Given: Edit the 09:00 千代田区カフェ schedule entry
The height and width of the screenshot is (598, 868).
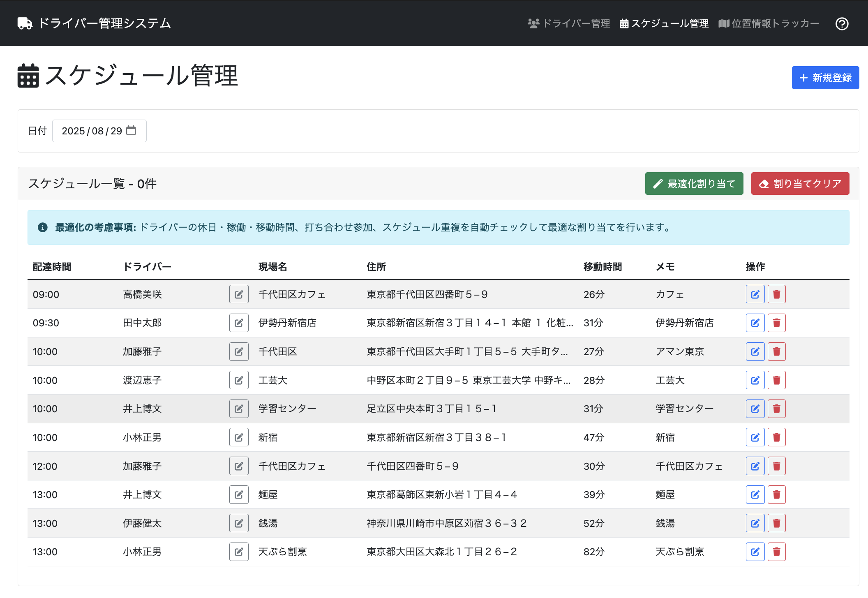Looking at the screenshot, I should 755,294.
